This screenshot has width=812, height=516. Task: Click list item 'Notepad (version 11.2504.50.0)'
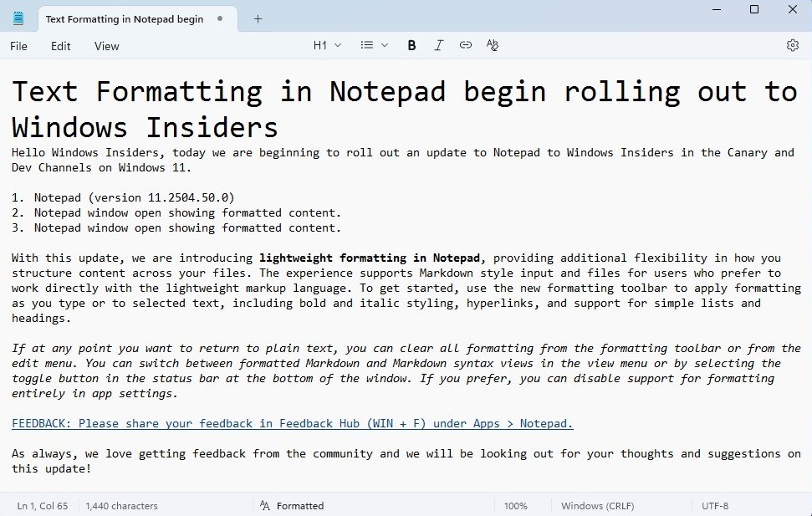click(134, 198)
